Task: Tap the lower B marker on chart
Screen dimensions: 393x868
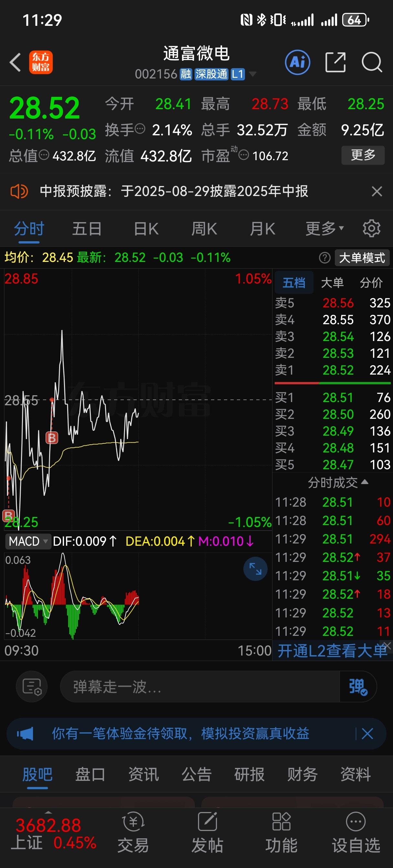Action: [8, 516]
